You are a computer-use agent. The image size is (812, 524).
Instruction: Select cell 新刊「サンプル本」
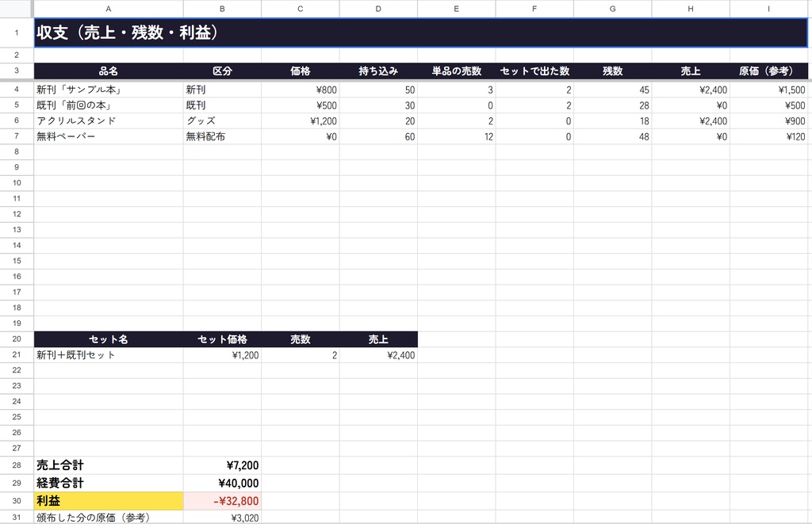108,90
